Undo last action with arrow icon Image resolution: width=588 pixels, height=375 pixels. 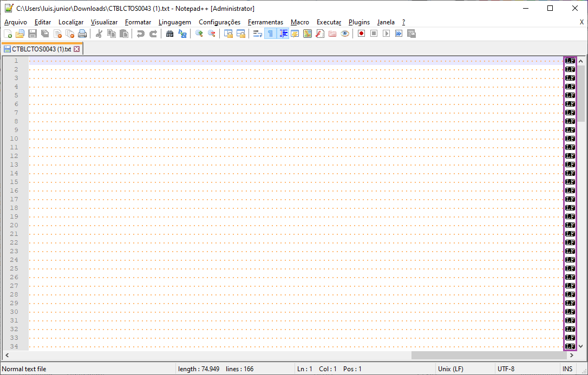tap(141, 34)
